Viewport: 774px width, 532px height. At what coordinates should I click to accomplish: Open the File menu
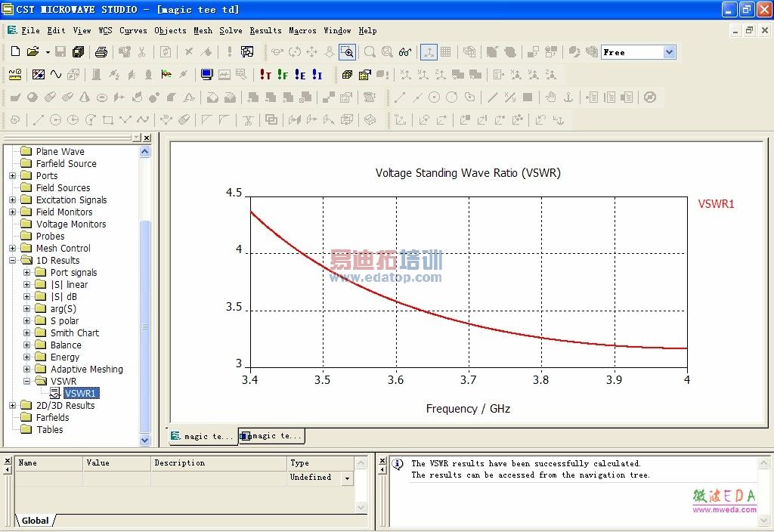30,30
